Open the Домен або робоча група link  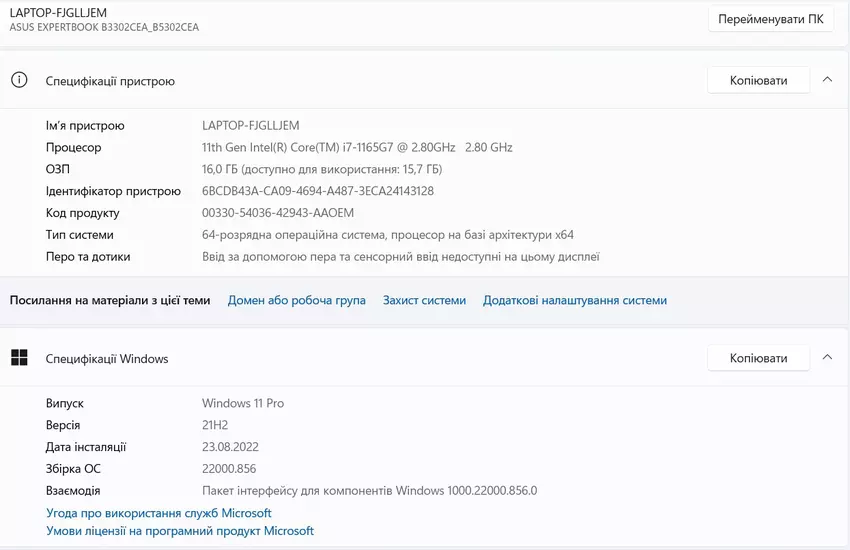(x=296, y=300)
